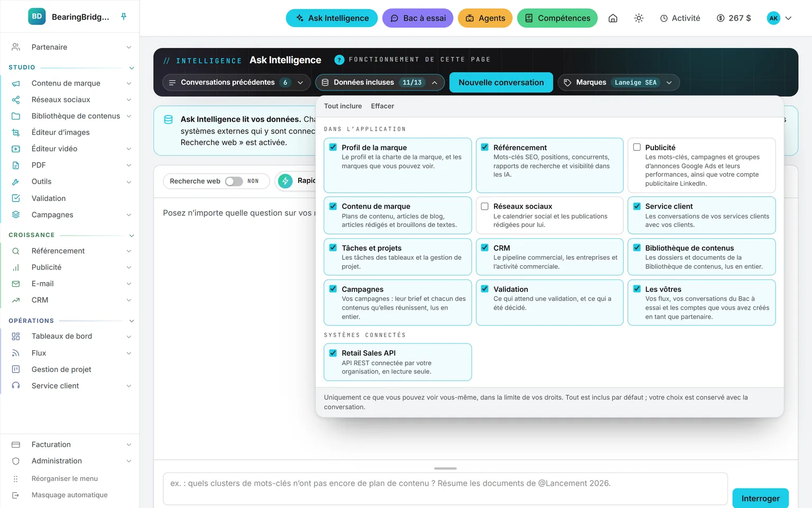This screenshot has width=812, height=508.
Task: Open the Activité link in top bar
Action: click(x=680, y=18)
